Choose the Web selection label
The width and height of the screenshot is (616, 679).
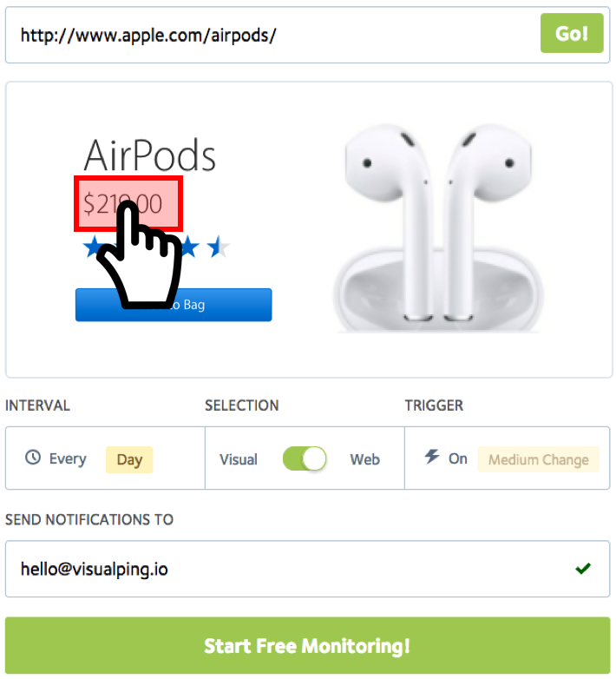365,459
